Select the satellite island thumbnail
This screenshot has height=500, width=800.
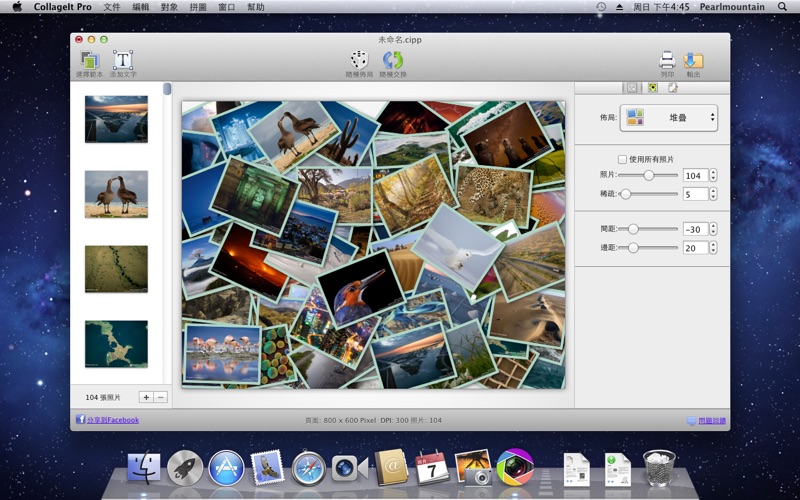pos(116,344)
